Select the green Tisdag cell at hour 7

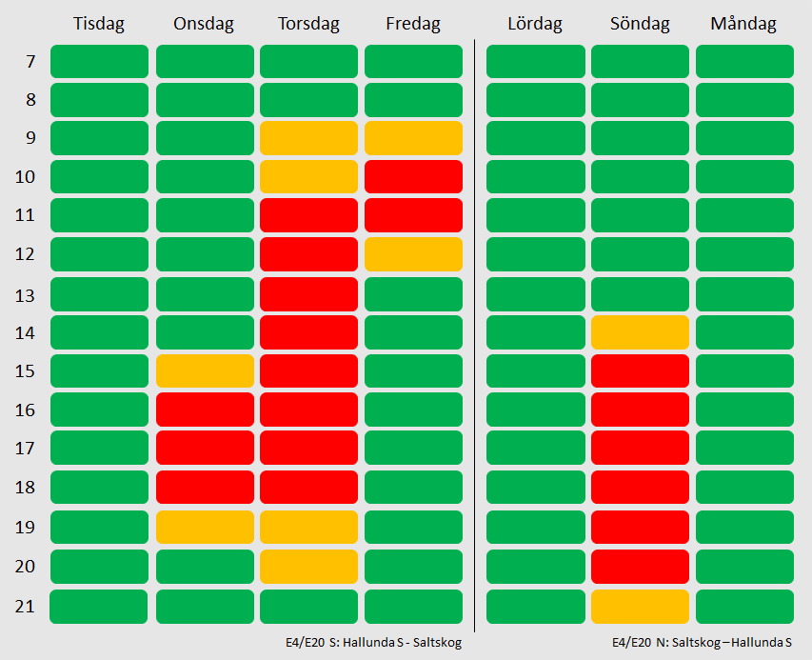99,61
